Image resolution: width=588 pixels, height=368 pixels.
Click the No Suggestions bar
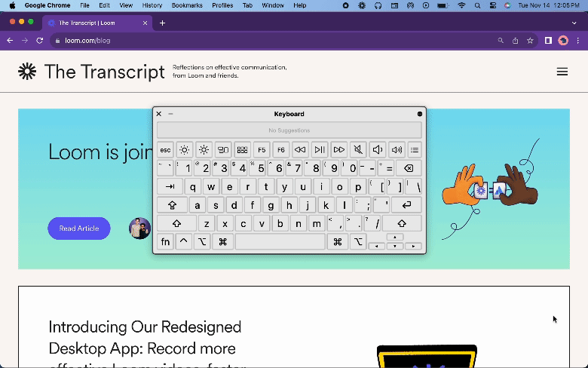click(x=289, y=130)
